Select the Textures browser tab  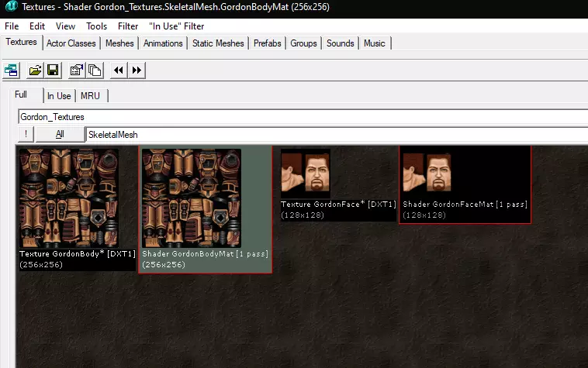(22, 42)
